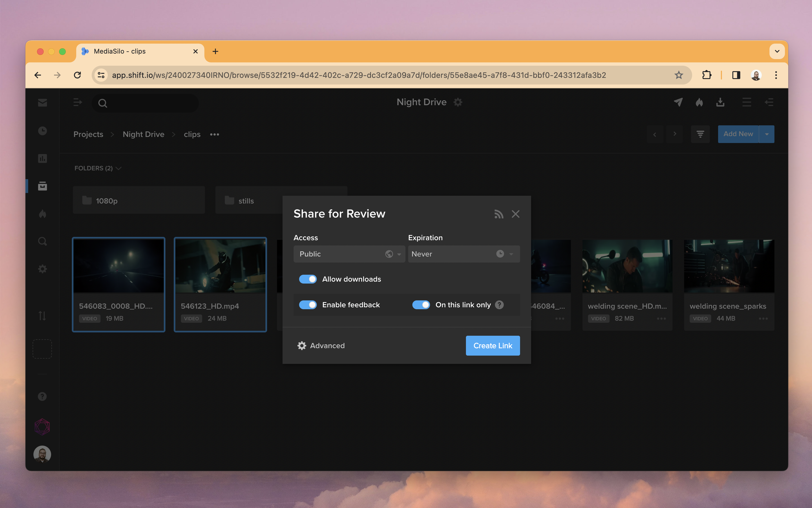Expand the Expiration Never dropdown
812x508 pixels.
click(x=464, y=254)
